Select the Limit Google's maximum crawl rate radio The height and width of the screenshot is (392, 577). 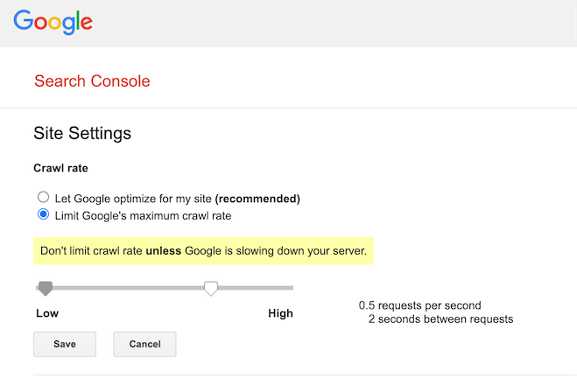(x=43, y=214)
